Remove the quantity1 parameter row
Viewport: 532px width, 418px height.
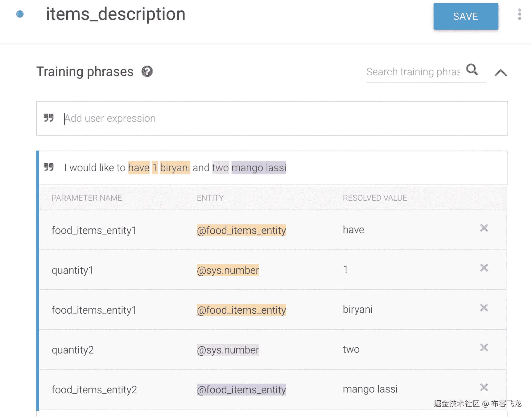click(x=484, y=268)
